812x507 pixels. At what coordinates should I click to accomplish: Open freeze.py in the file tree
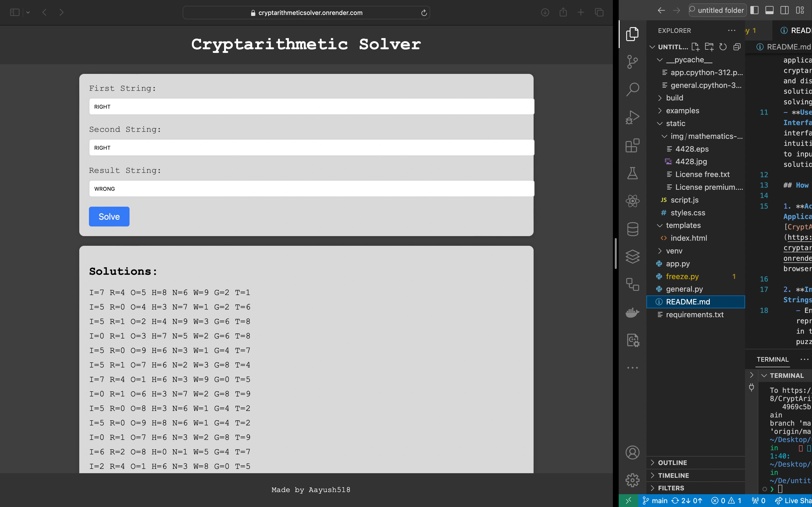pyautogui.click(x=682, y=276)
